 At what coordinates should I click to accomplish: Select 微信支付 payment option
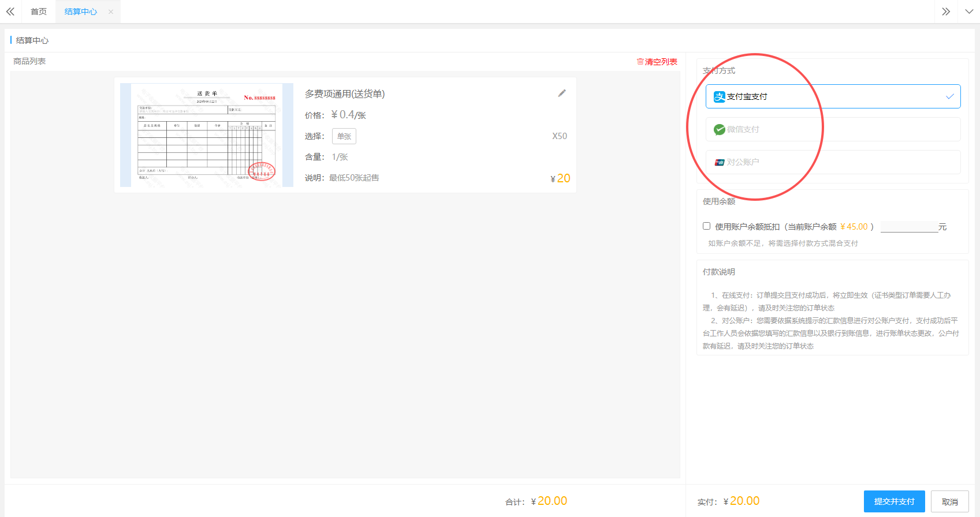pyautogui.click(x=833, y=130)
